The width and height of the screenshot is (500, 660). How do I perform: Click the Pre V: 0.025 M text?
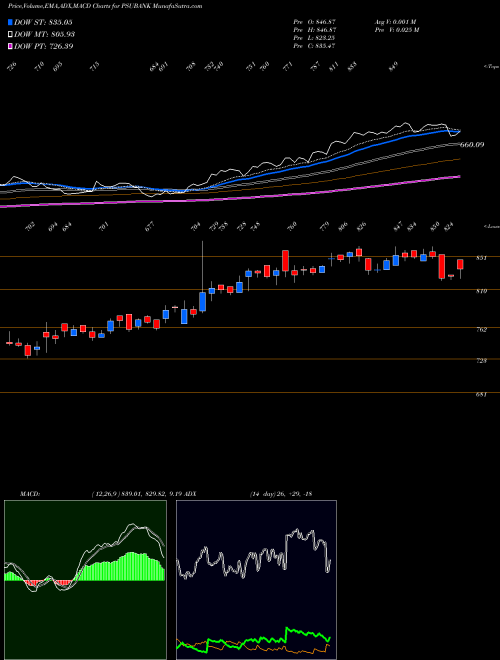tap(398, 30)
